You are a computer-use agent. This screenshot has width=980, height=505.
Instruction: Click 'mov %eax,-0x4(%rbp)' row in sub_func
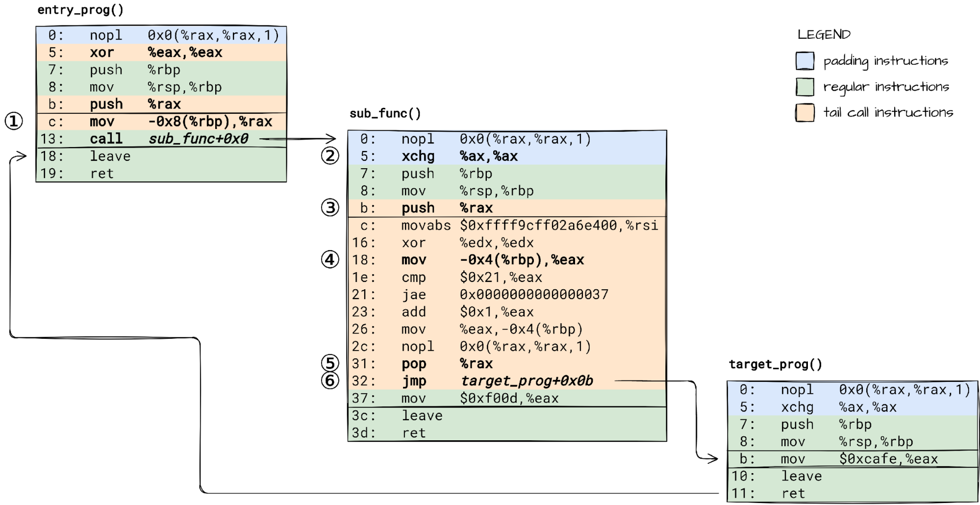coord(507,329)
